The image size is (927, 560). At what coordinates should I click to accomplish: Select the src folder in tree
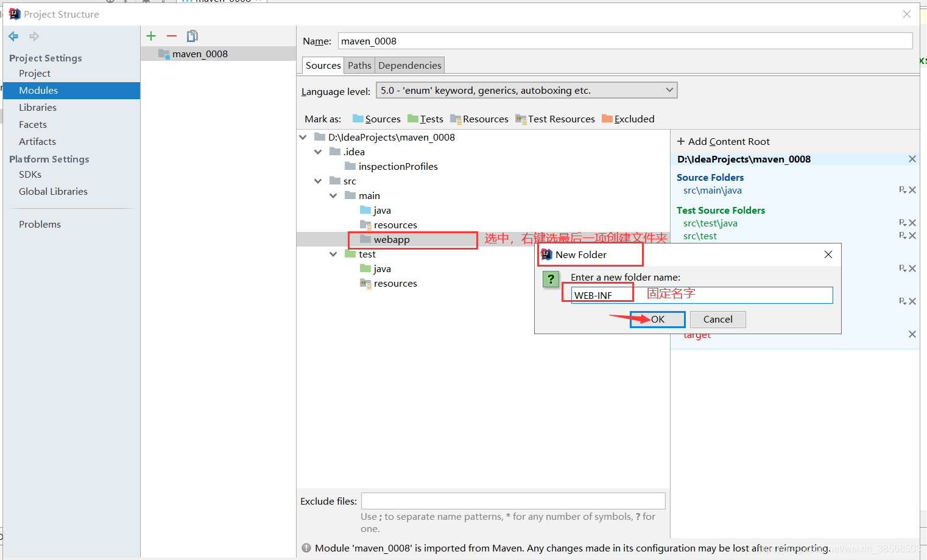click(349, 181)
